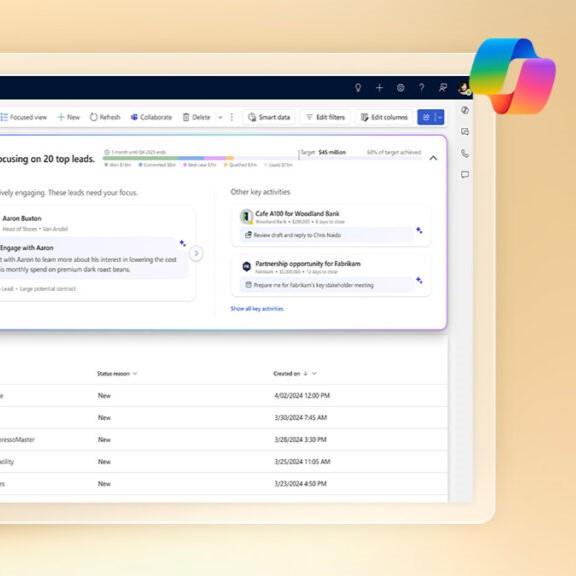Click Copilot sparkle on Fabrikam partnership card
Image resolution: width=576 pixels, height=576 pixels.
point(419,280)
